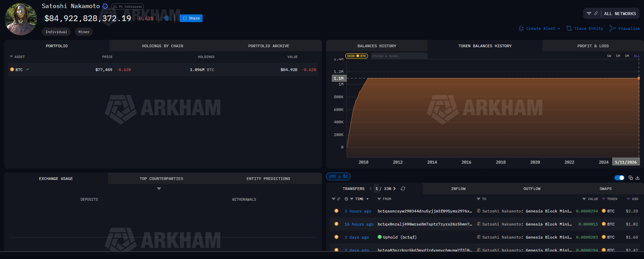The width and height of the screenshot is (644, 259).
Task: Open the filter icon under Top Counterparties
Action: 159,189
